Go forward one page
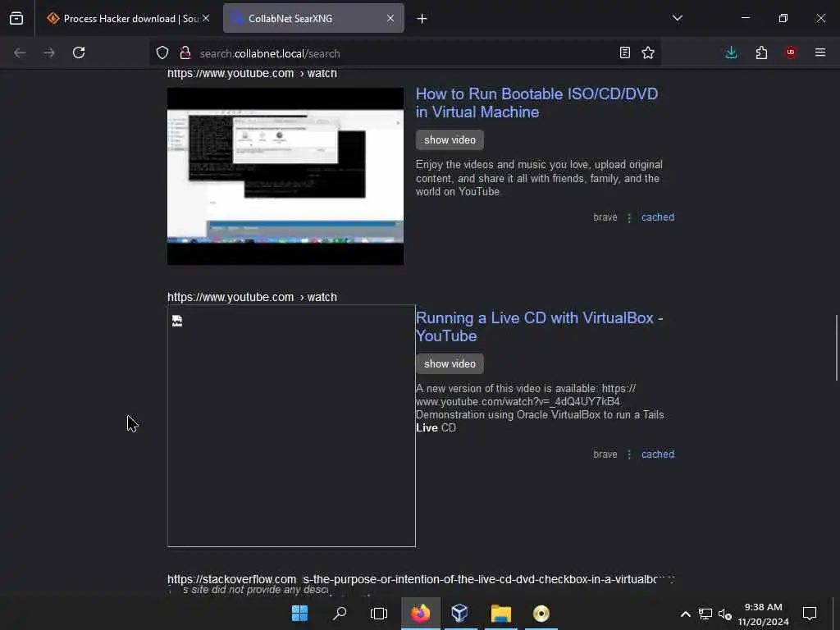Screen dimensions: 840x630 coord(49,52)
